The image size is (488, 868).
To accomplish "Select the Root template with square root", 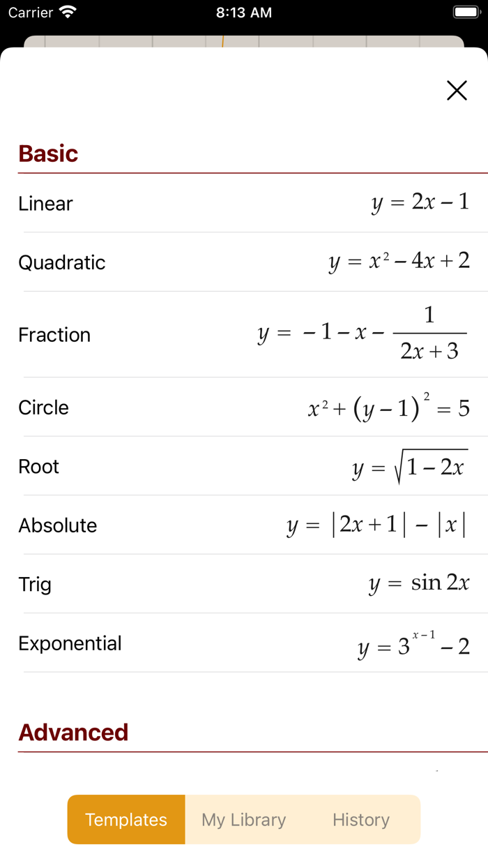I will click(x=244, y=466).
